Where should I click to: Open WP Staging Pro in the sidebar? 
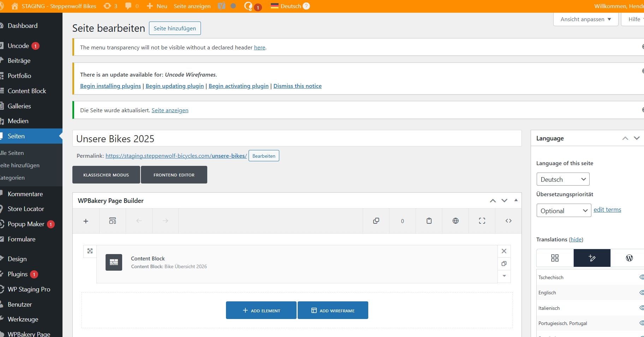pyautogui.click(x=29, y=289)
